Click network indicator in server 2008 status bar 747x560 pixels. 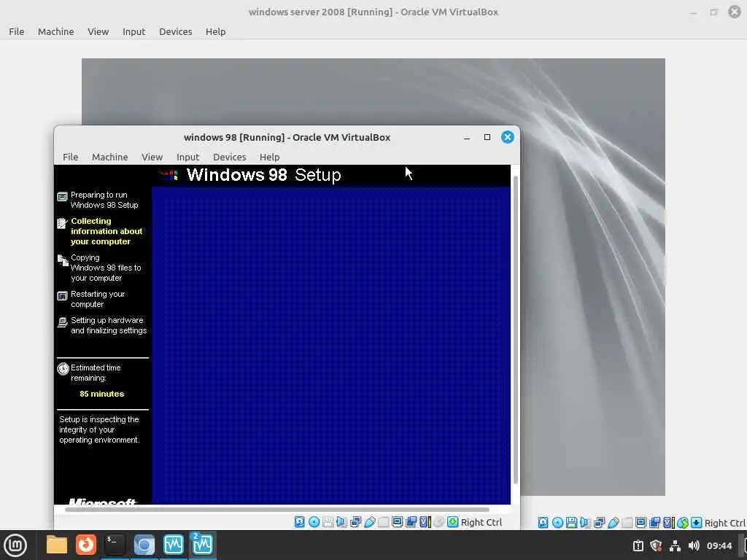[x=600, y=523]
